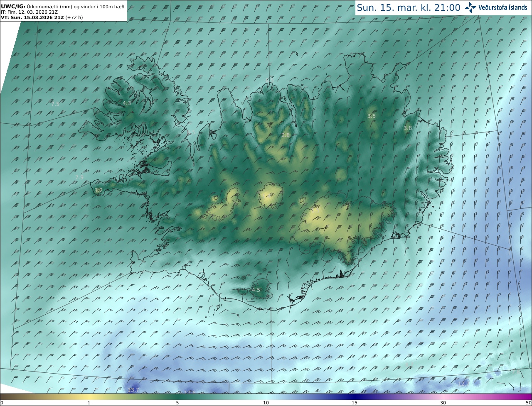Click the "Veðurstofa Íslands" name text
The width and height of the screenshot is (532, 406).
[502, 7]
